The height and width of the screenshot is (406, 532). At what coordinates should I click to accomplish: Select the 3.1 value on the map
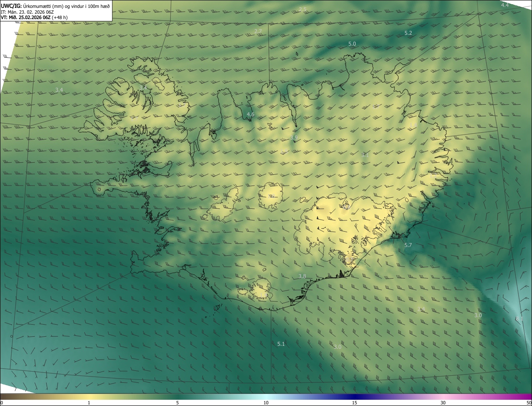click(365, 155)
